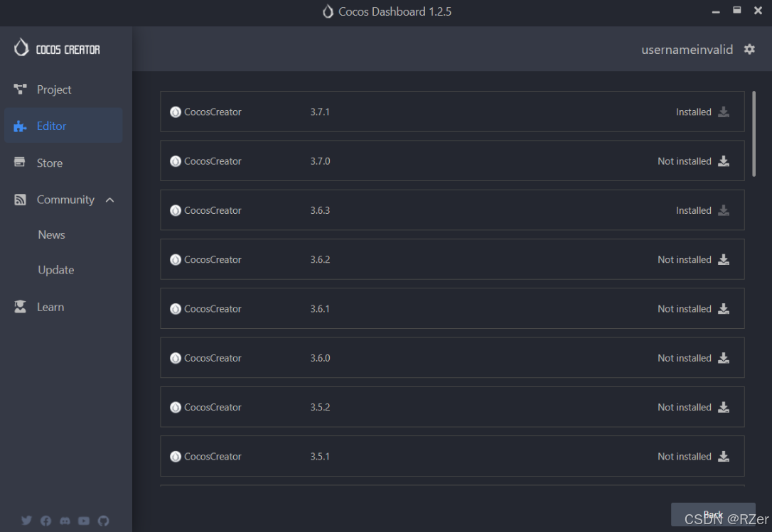Click Not installed label for 3.7.0
The image size is (772, 532).
coord(685,161)
